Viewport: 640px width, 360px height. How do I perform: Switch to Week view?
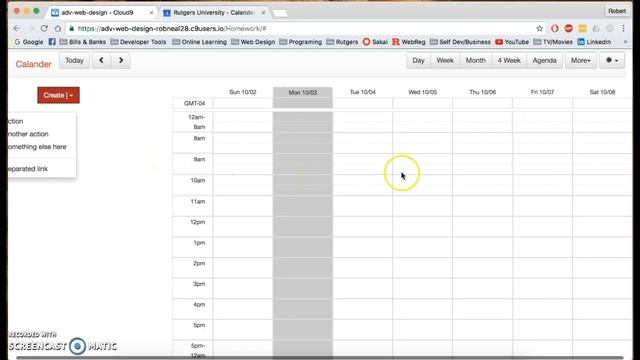point(445,60)
